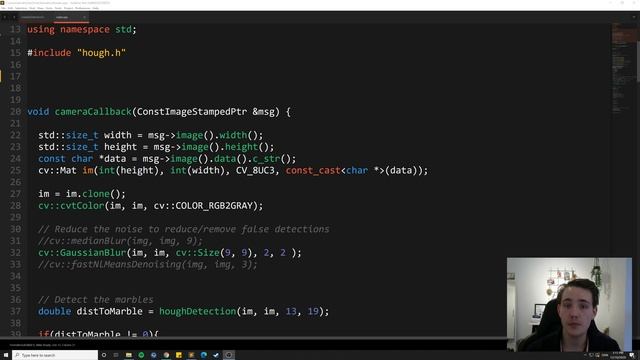Viewport: 640px width, 360px height.
Task: Open the Preferences menu
Action: click(x=82, y=8)
